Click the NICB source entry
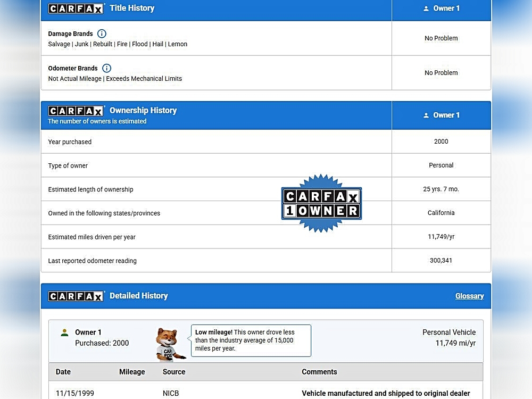The width and height of the screenshot is (532, 399). pos(171,394)
